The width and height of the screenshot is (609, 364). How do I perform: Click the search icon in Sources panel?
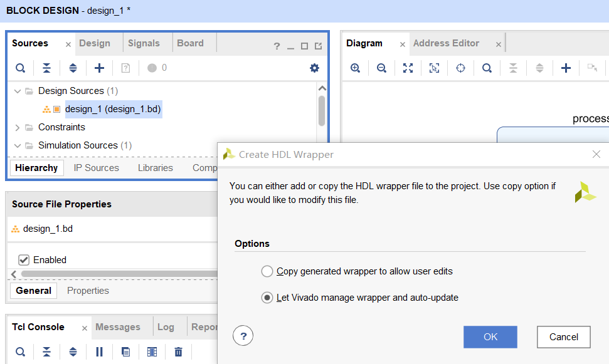[x=20, y=68]
